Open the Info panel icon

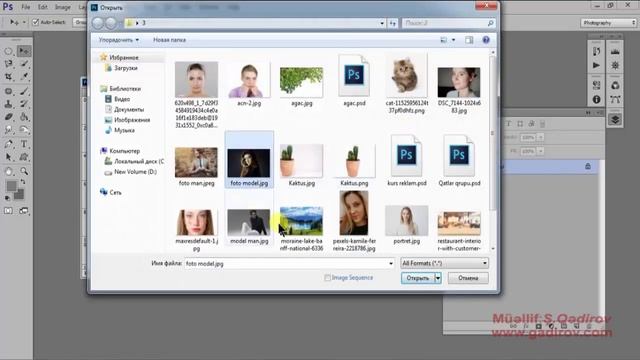click(596, 99)
